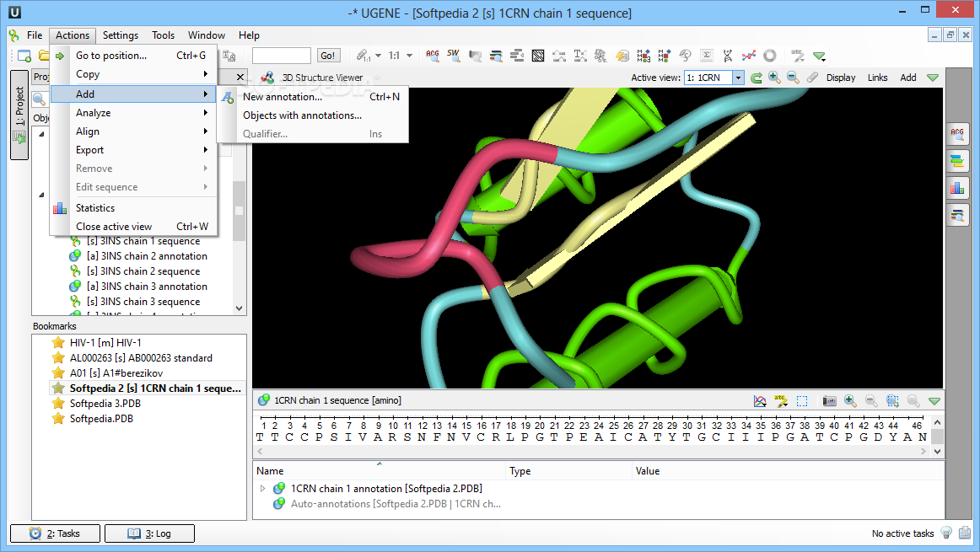The height and width of the screenshot is (552, 980).
Task: Open the 1:1 zoom dropdown arrow
Action: click(409, 56)
